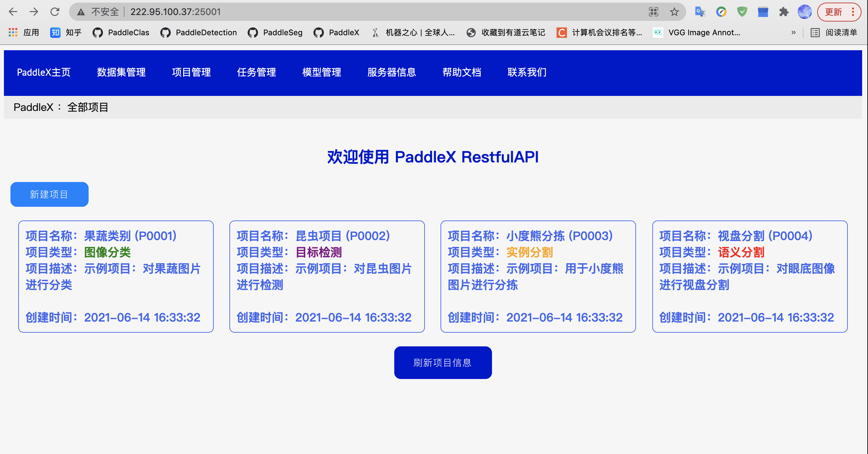Click the browser back arrow

(13, 12)
